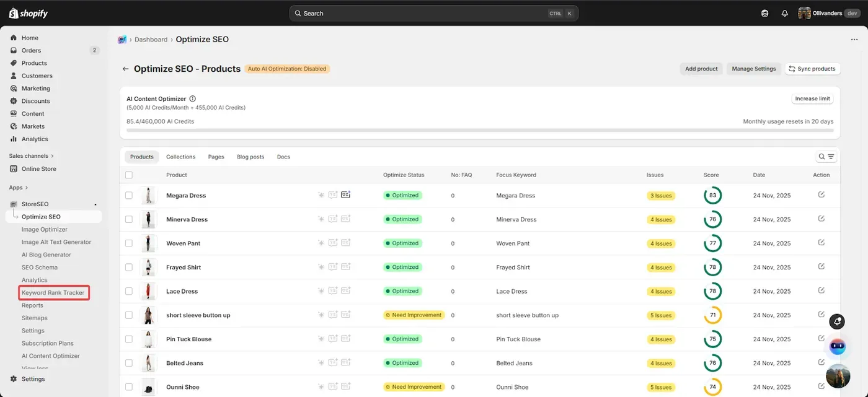Expand the Apps section in sidebar
The width and height of the screenshot is (868, 397).
tap(18, 188)
